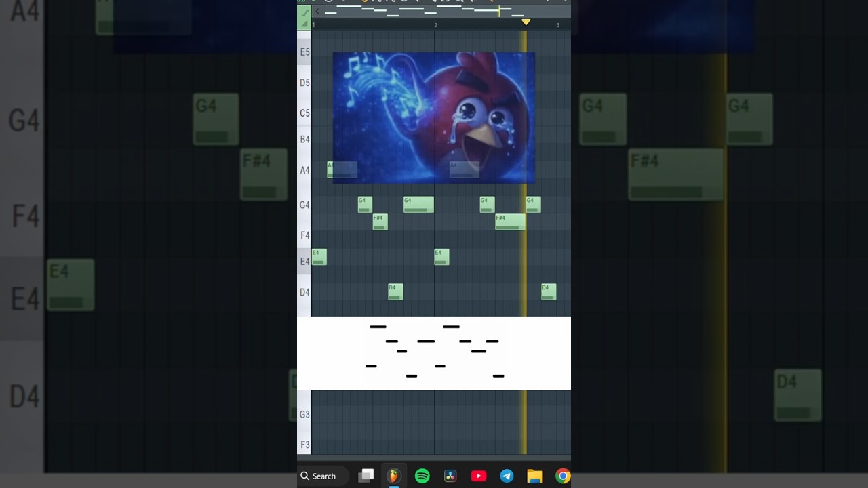Click bar 2 on the timeline ruler
This screenshot has height=488, width=868.
point(435,25)
